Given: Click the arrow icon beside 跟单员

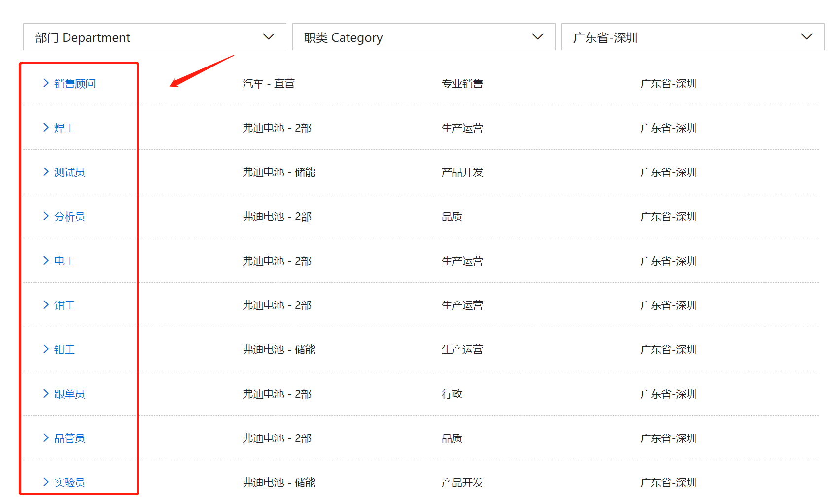Looking at the screenshot, I should [46, 394].
